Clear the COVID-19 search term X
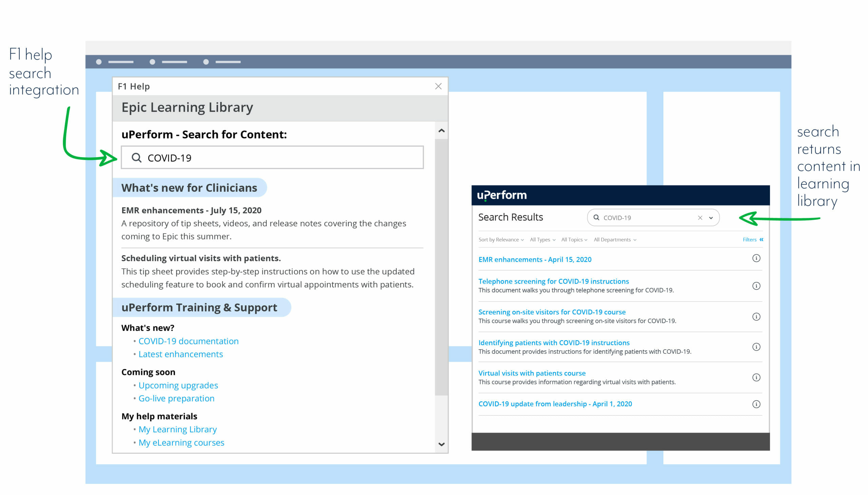The image size is (868, 495). 700,218
